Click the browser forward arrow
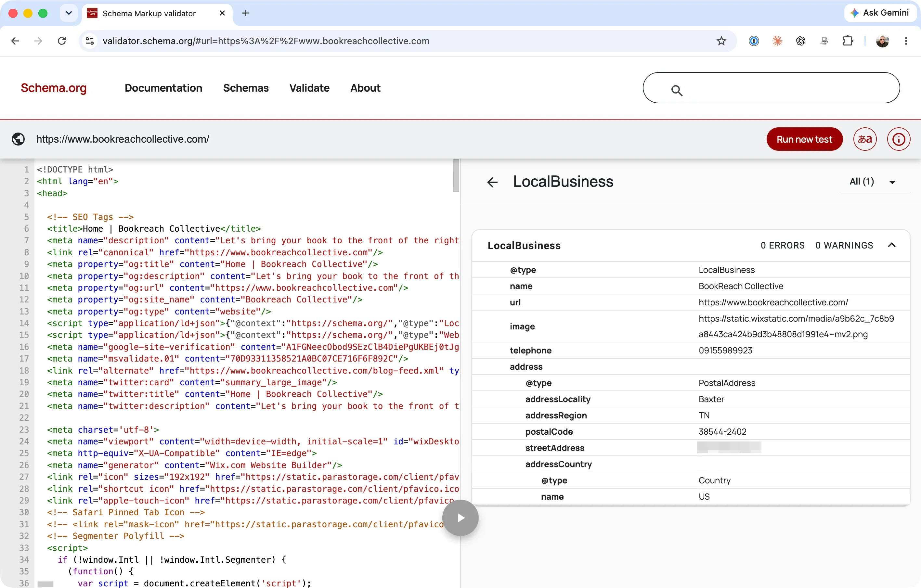This screenshot has height=588, width=921. click(x=38, y=41)
